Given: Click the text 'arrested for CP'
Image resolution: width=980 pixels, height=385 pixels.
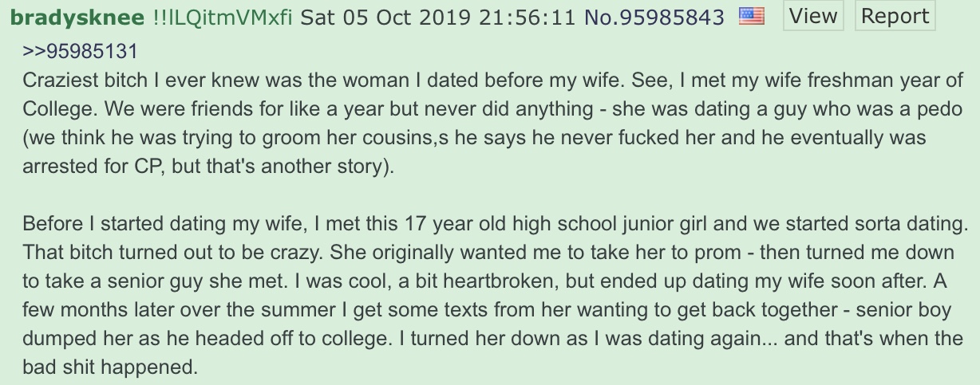Looking at the screenshot, I should (x=84, y=168).
